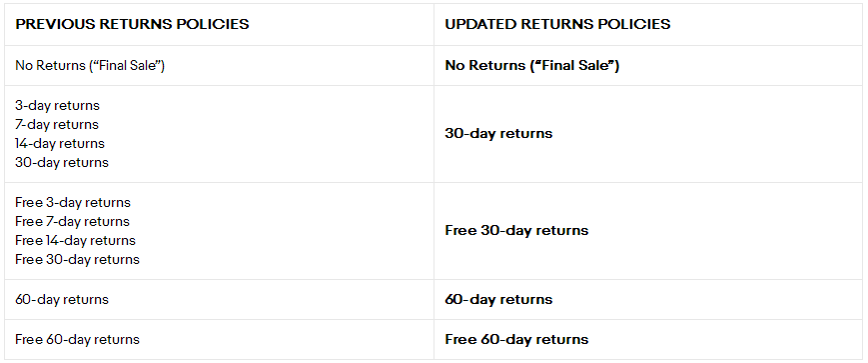Click the bold 60-day returns cell
868x363 pixels.
(498, 300)
